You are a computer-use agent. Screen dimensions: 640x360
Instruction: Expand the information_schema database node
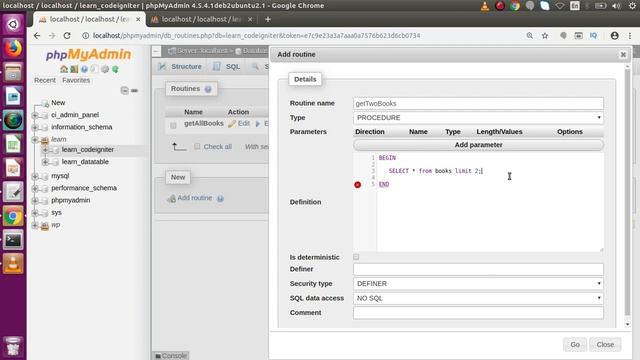pyautogui.click(x=35, y=127)
